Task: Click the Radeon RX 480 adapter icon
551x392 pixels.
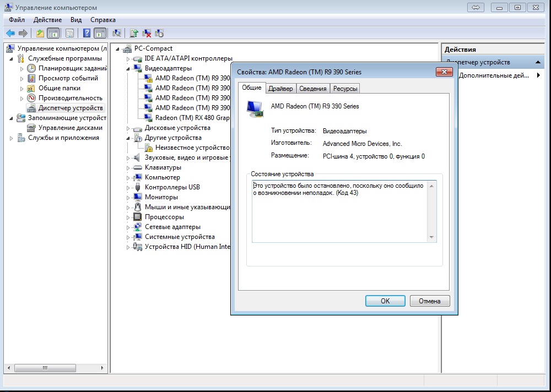Action: point(148,118)
